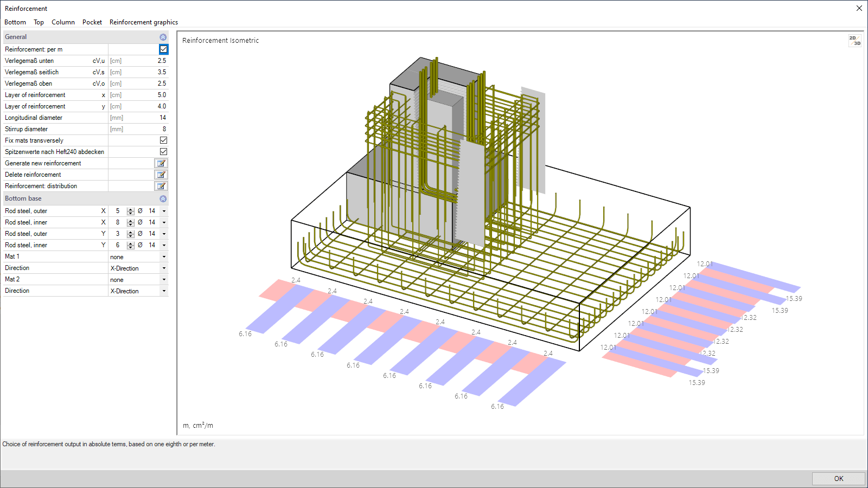Viewport: 868px width, 488px height.
Task: Click the Generate new reinforcement edit icon
Action: [x=161, y=163]
